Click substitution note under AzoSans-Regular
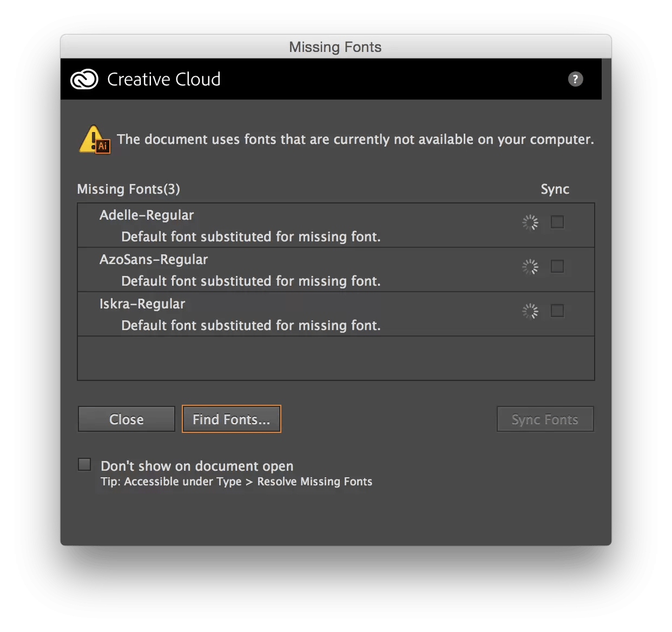 [x=251, y=281]
